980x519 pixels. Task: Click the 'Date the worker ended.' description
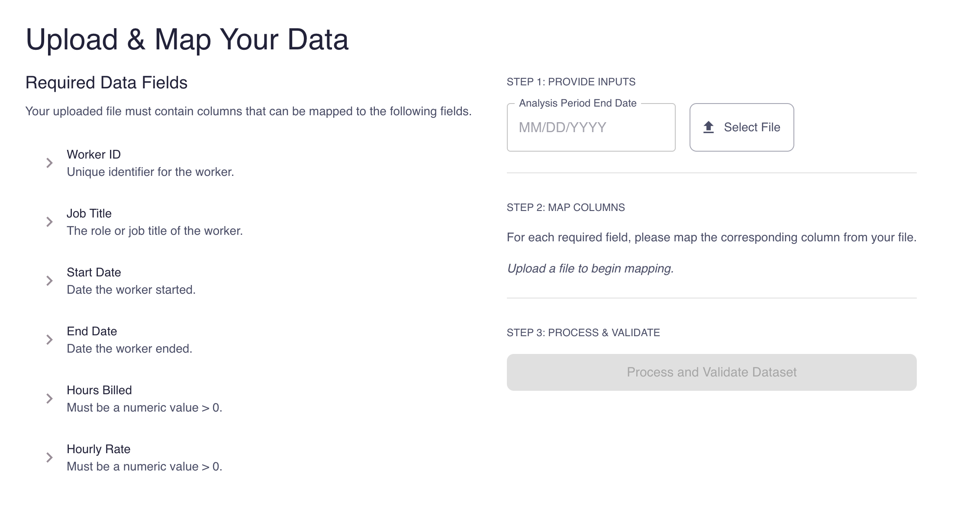[x=129, y=349]
